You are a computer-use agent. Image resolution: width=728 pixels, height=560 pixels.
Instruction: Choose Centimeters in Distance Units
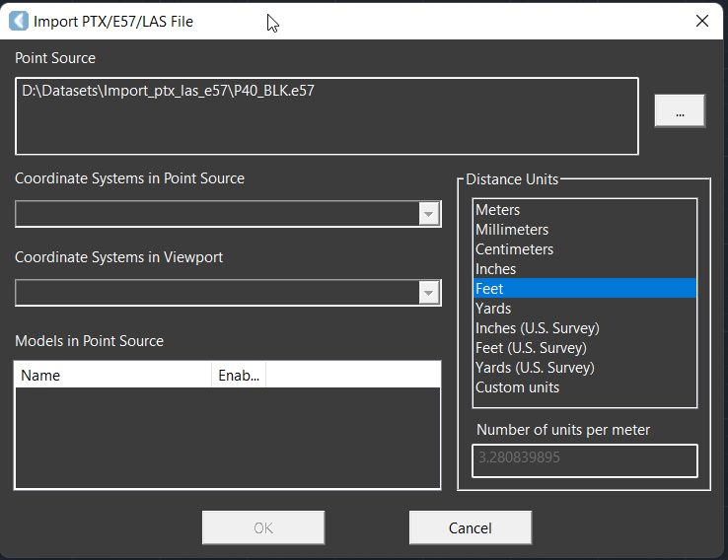point(514,249)
